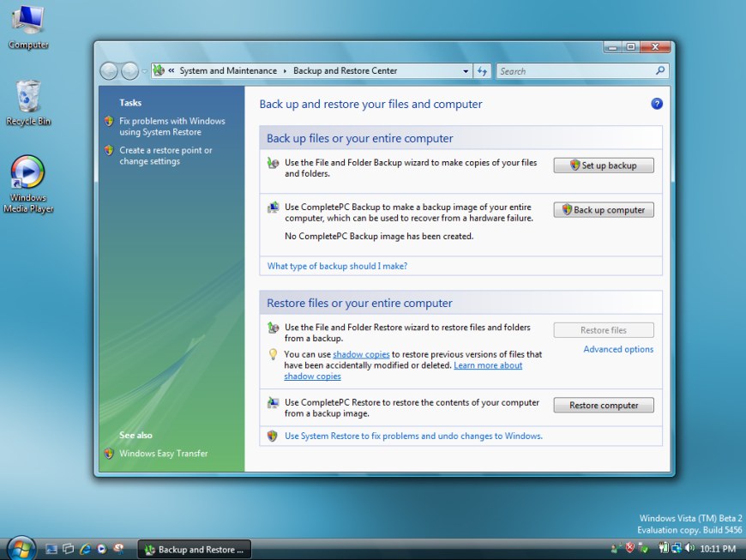Click the red security alert tray icon
The height and width of the screenshot is (560, 746).
click(x=630, y=548)
